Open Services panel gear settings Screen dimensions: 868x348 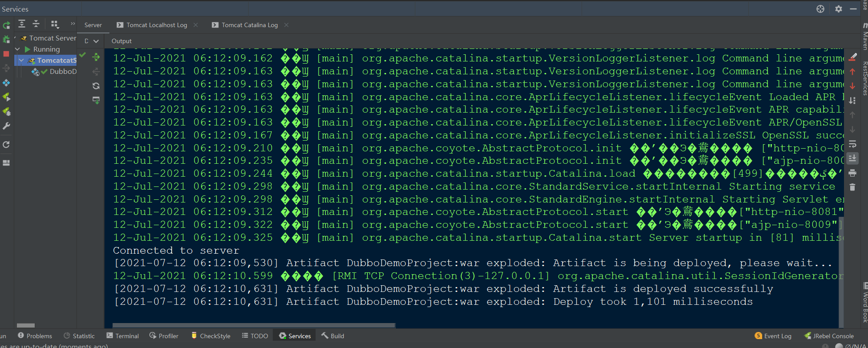pyautogui.click(x=839, y=9)
